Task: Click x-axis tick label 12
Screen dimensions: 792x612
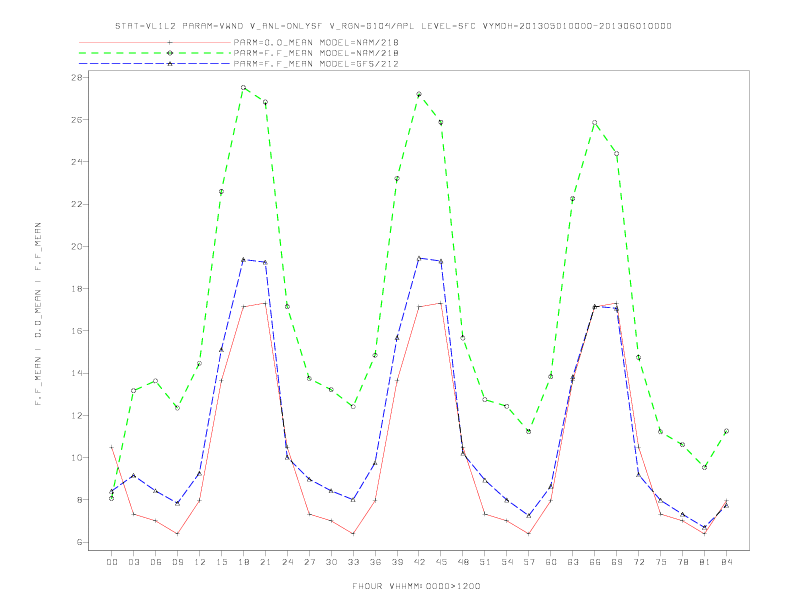Action: [x=200, y=562]
